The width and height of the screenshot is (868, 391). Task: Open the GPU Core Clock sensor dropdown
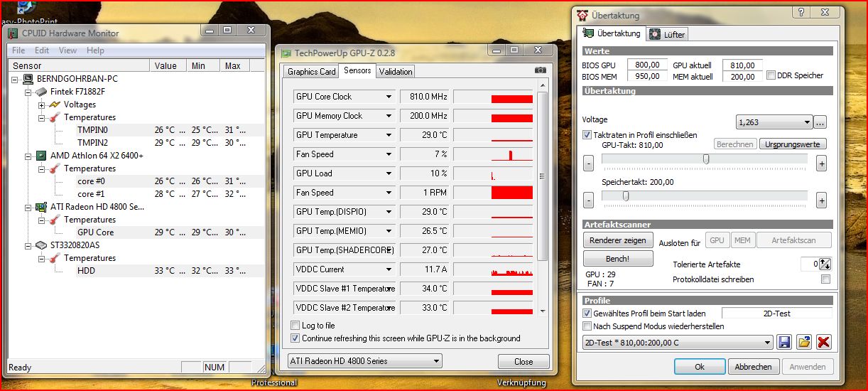389,97
